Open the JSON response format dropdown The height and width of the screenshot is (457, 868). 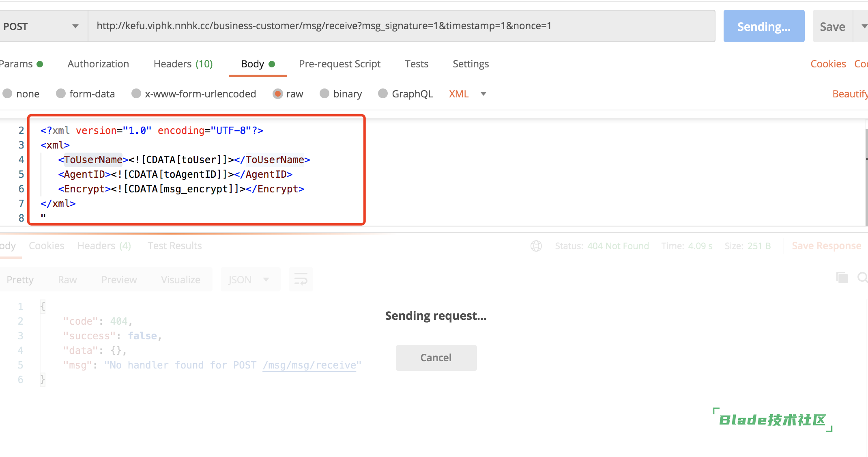tap(250, 280)
